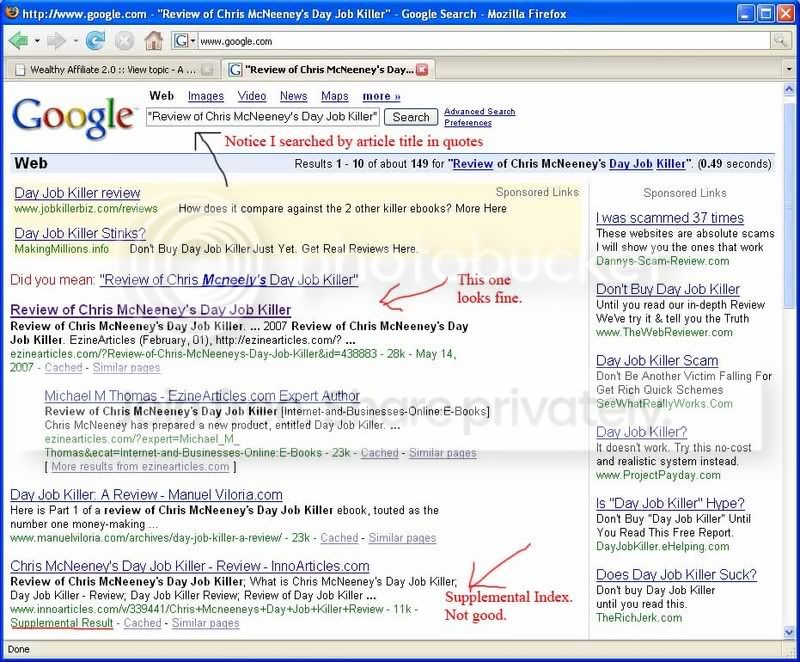Open the more » link
The height and width of the screenshot is (662, 800).
381,96
